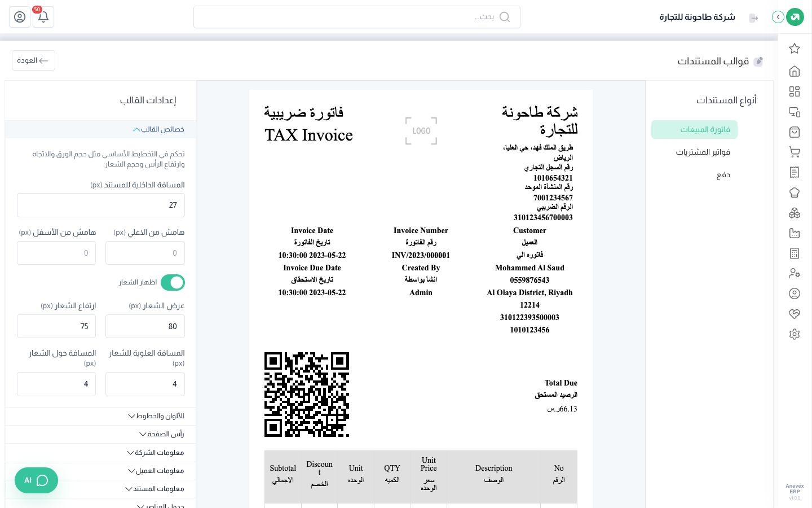Go to home icon in sidebar
Screen dimensions: 812x508
[x=795, y=71]
